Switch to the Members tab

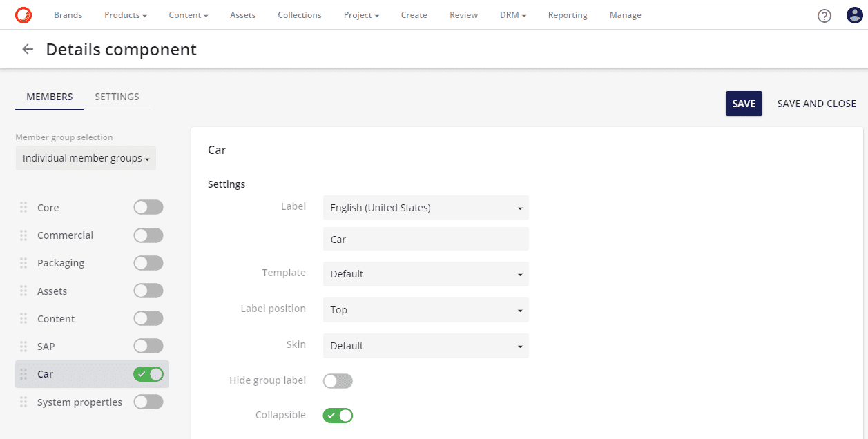50,97
